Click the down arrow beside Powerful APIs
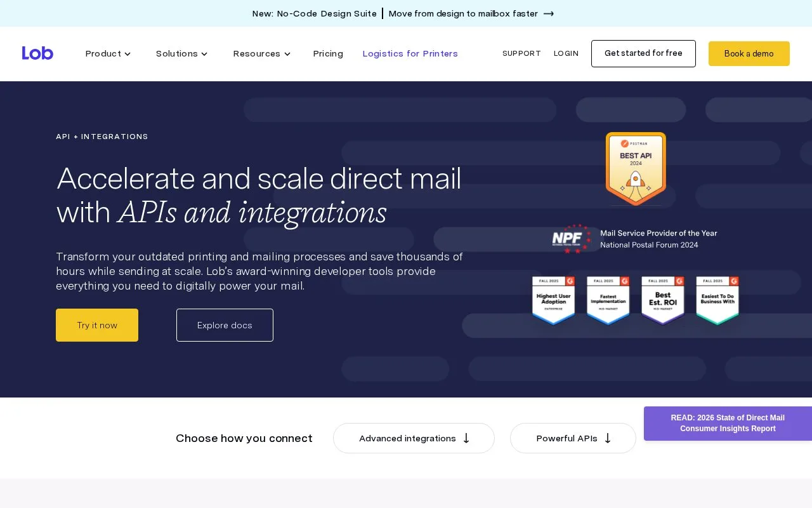The width and height of the screenshot is (812, 508). pyautogui.click(x=608, y=438)
